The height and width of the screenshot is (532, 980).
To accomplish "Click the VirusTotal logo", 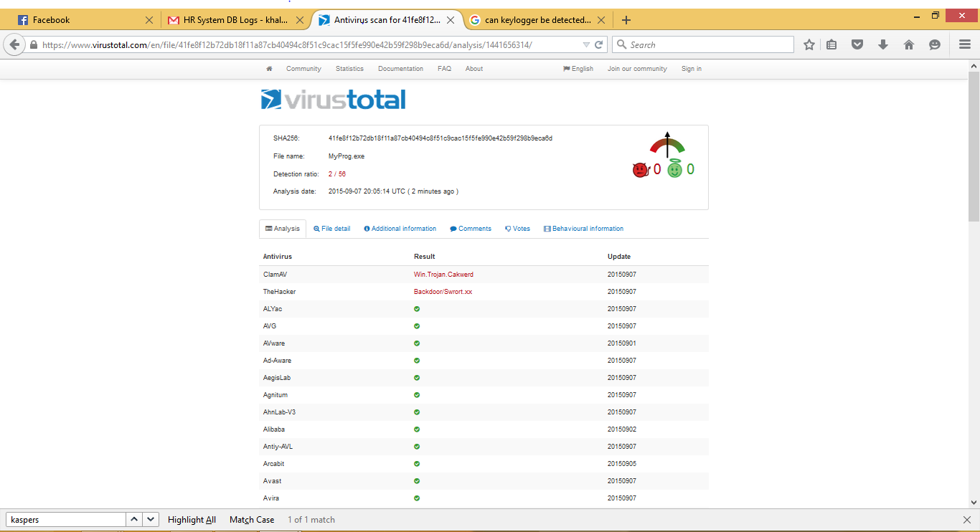I will coord(334,99).
